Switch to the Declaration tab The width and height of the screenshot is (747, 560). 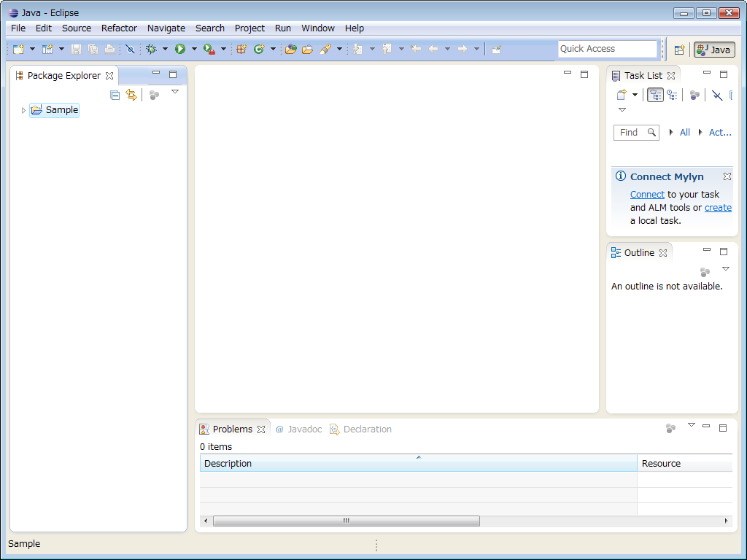pos(360,429)
